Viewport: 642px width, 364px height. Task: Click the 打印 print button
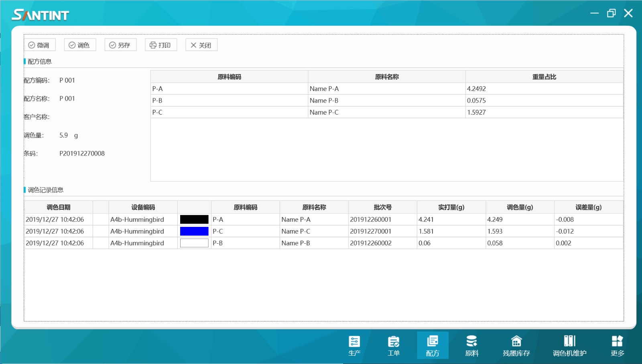click(161, 45)
